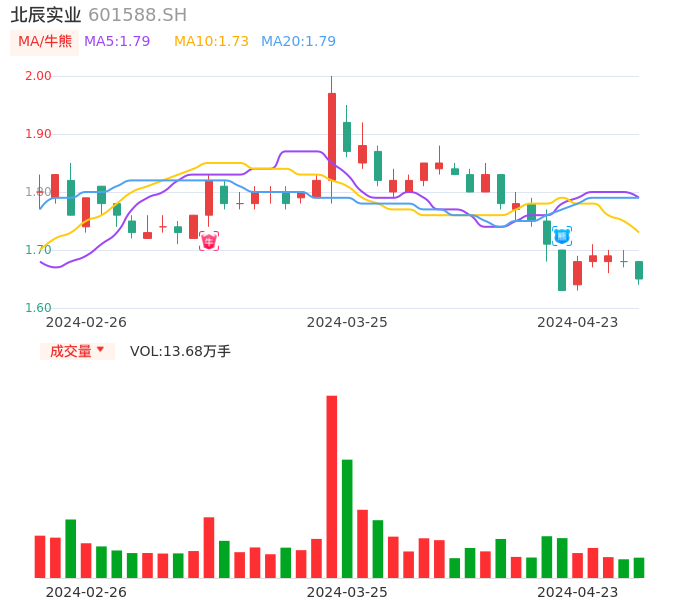Click the 成交量 volume panel label
This screenshot has width=686, height=606.
(70, 351)
